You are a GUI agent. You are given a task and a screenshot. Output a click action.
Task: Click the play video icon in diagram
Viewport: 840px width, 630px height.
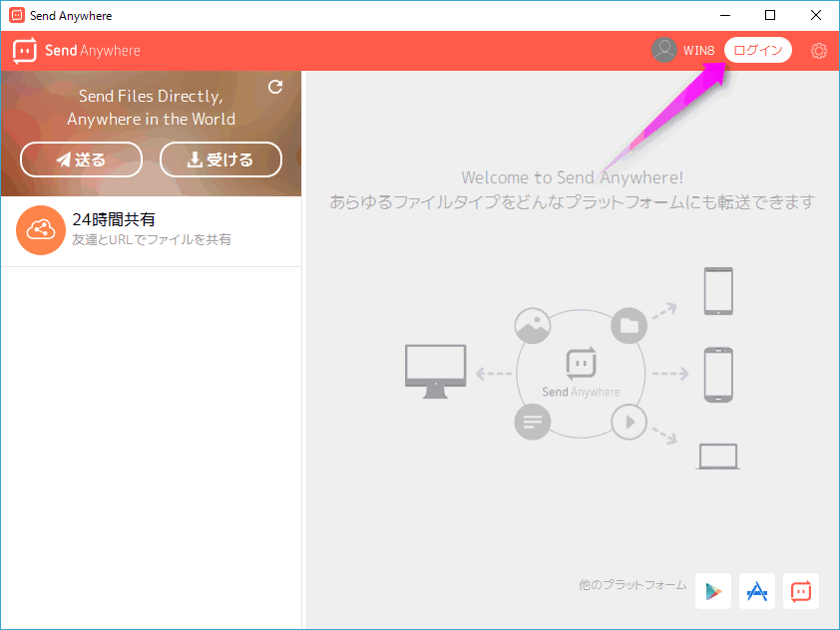pos(629,422)
